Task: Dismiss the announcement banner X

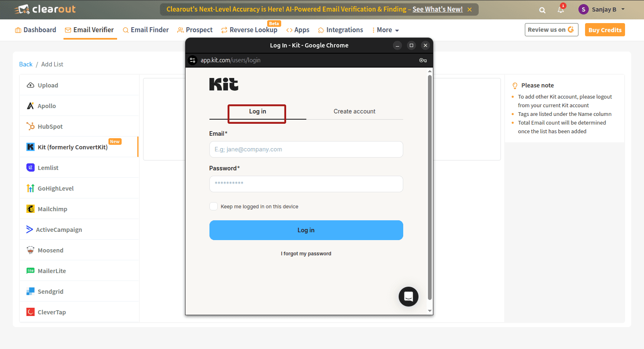Action: pyautogui.click(x=470, y=9)
